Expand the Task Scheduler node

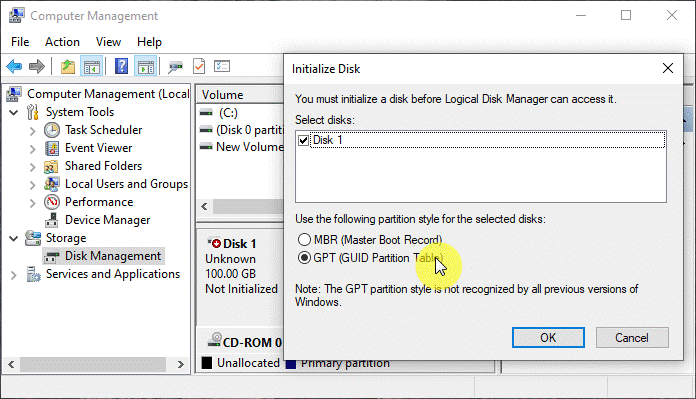[32, 131]
